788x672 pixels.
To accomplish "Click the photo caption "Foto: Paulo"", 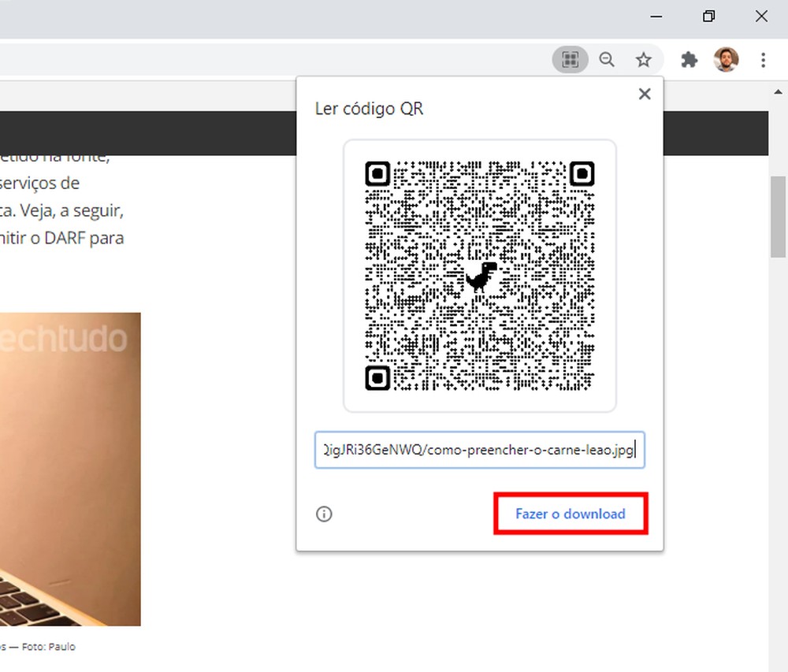I will point(38,646).
